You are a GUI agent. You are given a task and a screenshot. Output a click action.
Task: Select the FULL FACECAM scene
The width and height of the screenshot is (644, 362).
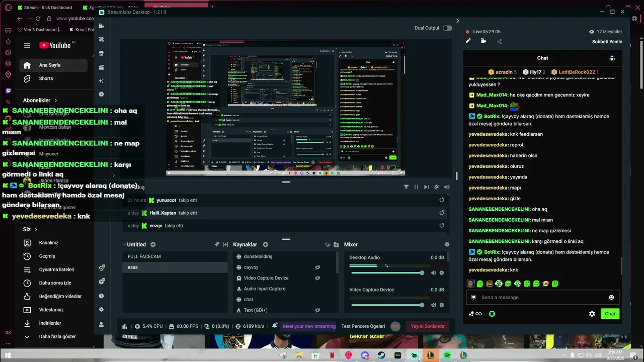coord(175,256)
